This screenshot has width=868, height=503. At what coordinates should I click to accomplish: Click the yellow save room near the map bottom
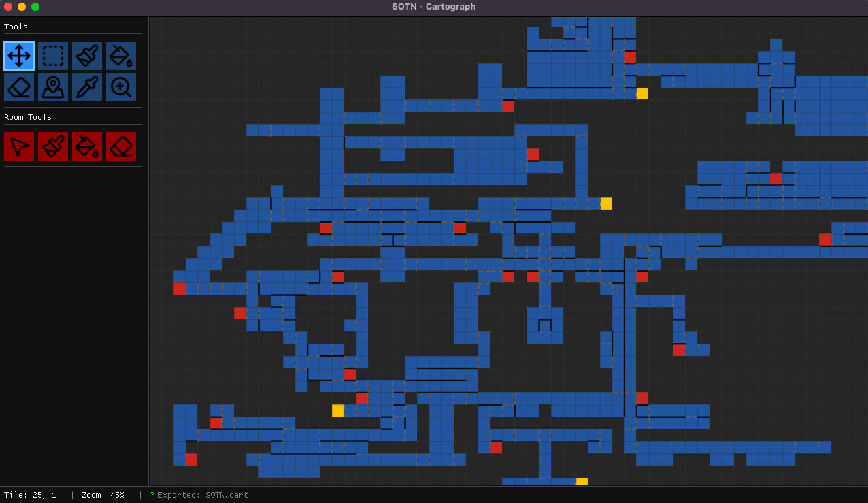tap(582, 481)
